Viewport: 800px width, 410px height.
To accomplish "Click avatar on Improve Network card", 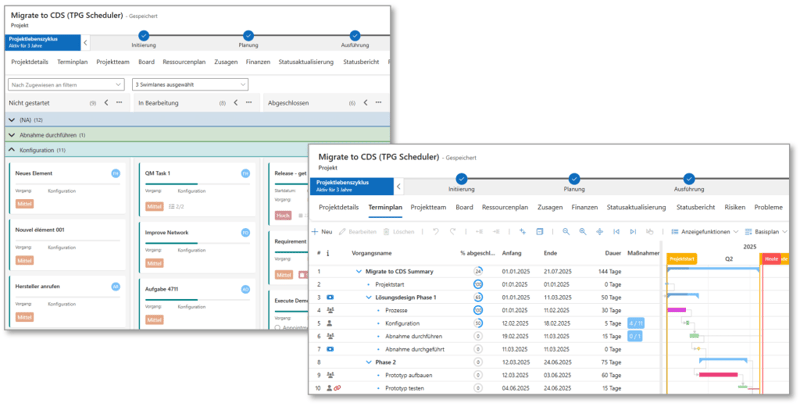I will click(x=245, y=233).
